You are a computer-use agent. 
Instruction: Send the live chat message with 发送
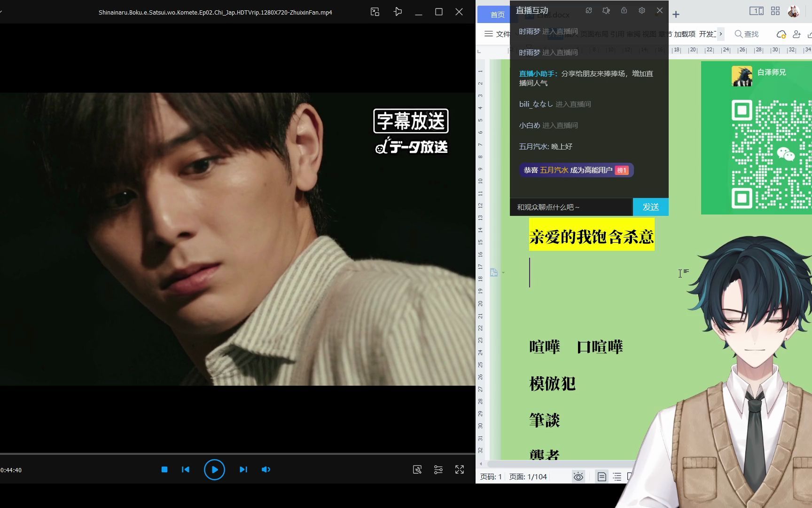pyautogui.click(x=651, y=207)
